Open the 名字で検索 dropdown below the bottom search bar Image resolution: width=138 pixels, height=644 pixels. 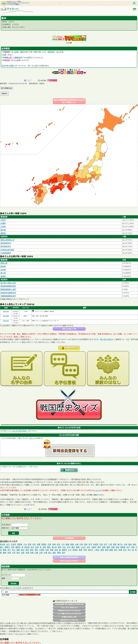[10, 595]
